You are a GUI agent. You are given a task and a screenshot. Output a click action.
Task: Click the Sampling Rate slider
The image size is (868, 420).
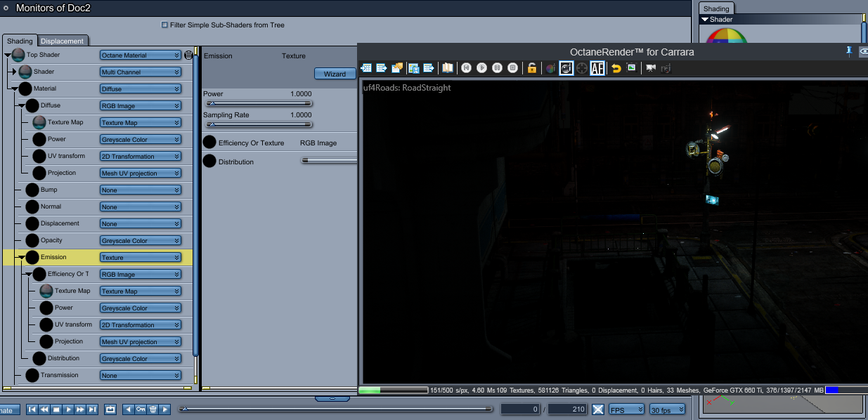(257, 124)
